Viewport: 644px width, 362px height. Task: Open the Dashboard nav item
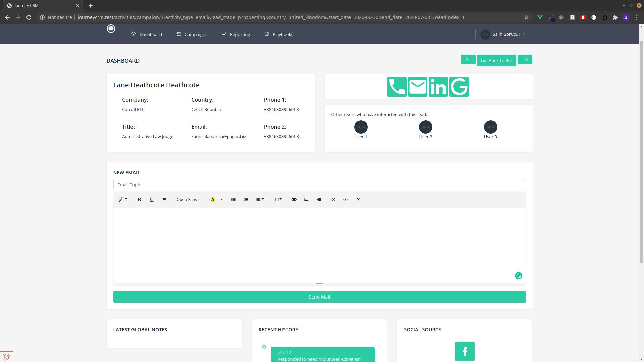(147, 34)
